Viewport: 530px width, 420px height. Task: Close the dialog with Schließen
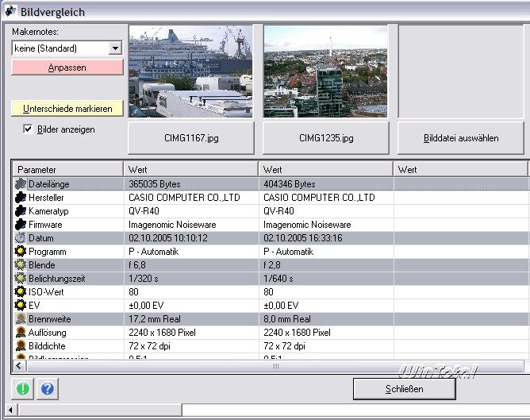(x=404, y=389)
